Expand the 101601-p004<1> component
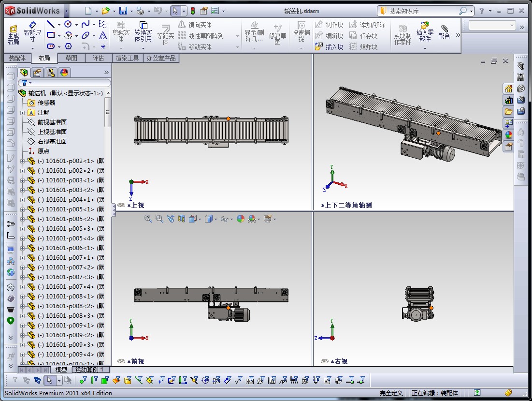The height and width of the screenshot is (401, 532). [x=22, y=200]
